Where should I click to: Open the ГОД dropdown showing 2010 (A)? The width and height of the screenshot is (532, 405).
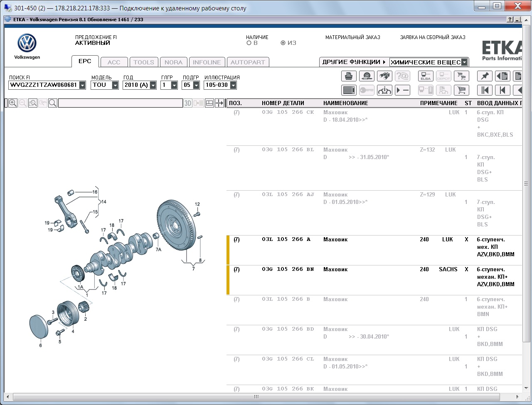point(153,85)
